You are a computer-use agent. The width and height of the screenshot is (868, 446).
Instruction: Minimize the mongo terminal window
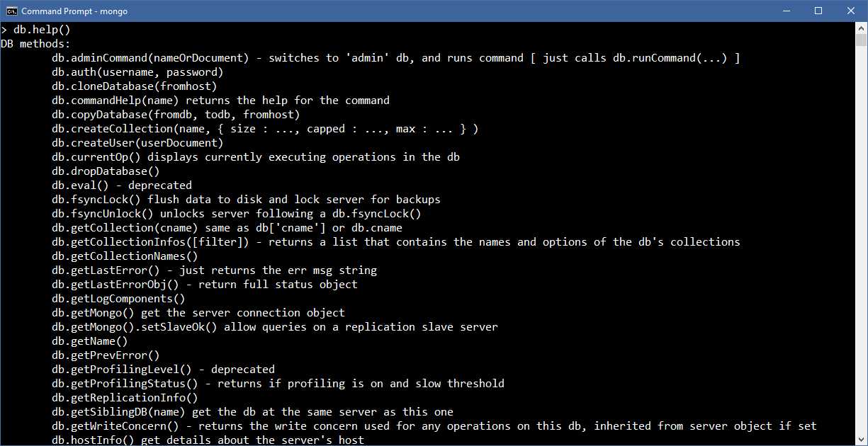[787, 11]
